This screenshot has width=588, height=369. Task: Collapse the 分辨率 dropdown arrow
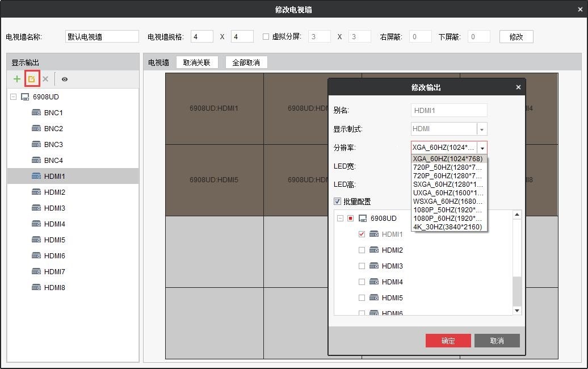[x=482, y=148]
